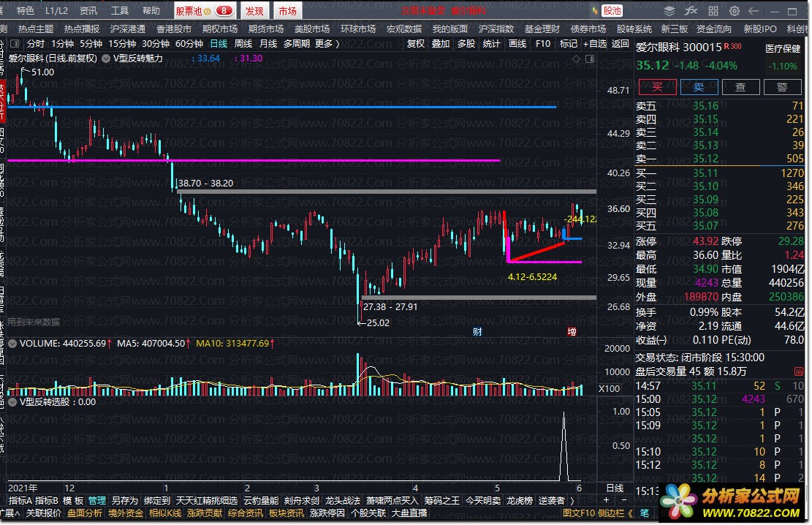Open the four-square grid layout icon
The width and height of the screenshot is (812, 525).
713,11
